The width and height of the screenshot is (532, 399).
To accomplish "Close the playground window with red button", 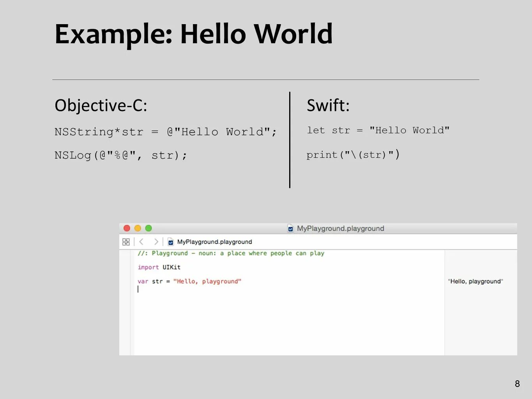I will 127,228.
